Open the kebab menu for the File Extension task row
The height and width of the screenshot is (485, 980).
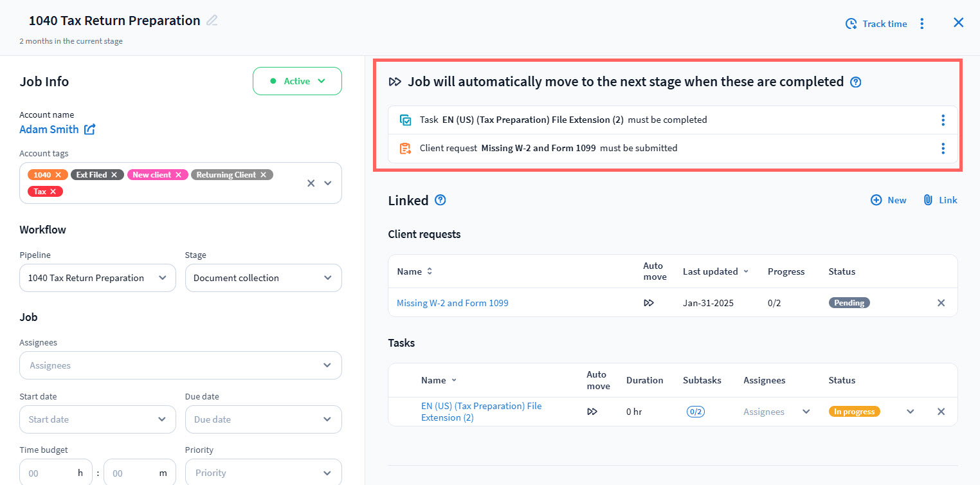943,120
